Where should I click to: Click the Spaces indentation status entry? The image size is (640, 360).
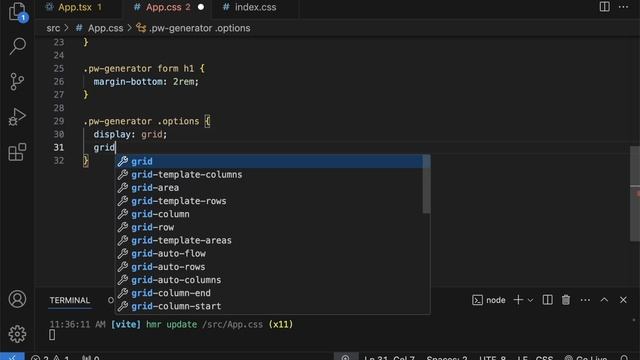pos(447,358)
